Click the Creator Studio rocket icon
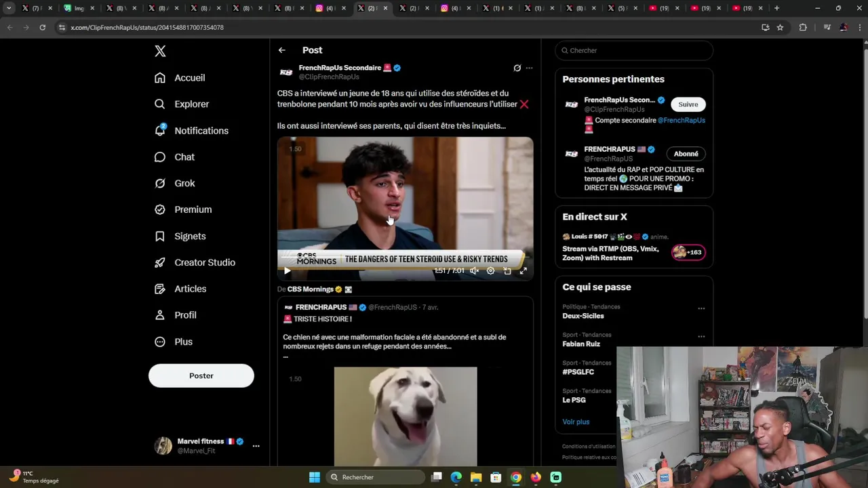This screenshot has width=868, height=488. 160,262
